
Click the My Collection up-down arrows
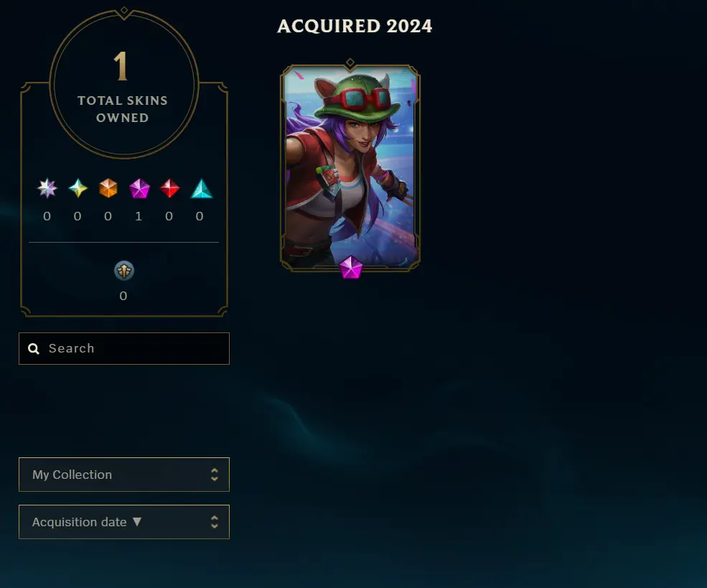(x=215, y=475)
